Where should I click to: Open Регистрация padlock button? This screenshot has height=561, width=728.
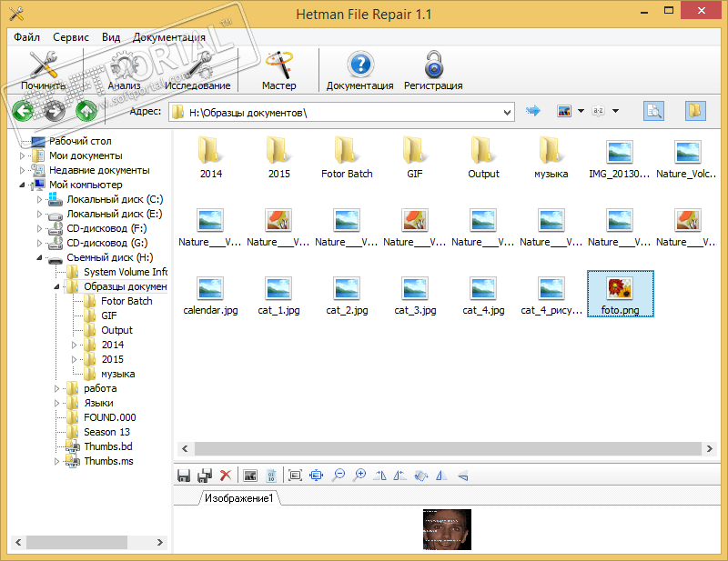pos(433,71)
